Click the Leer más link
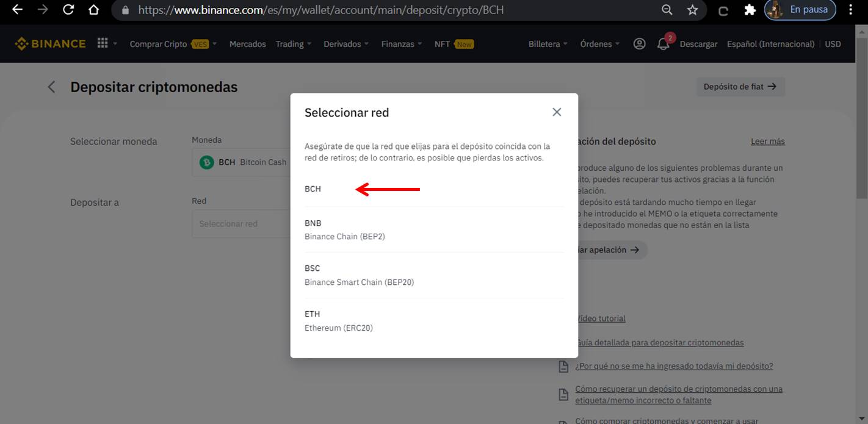 coord(768,141)
